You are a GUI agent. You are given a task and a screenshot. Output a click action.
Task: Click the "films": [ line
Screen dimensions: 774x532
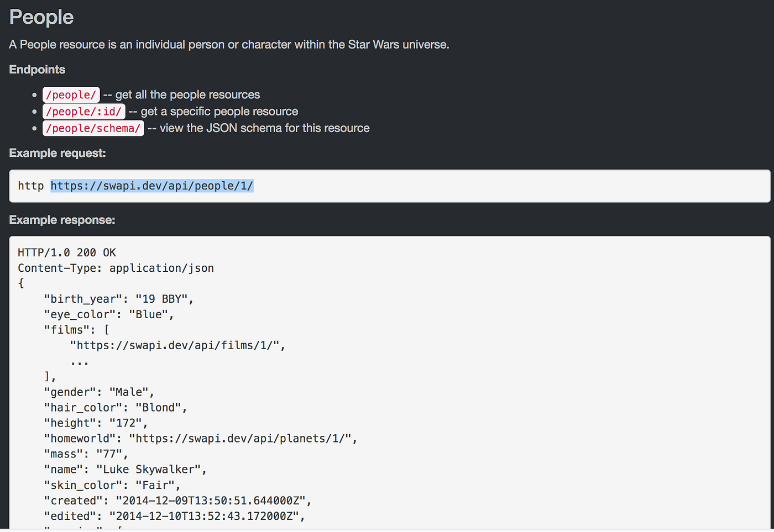click(77, 330)
